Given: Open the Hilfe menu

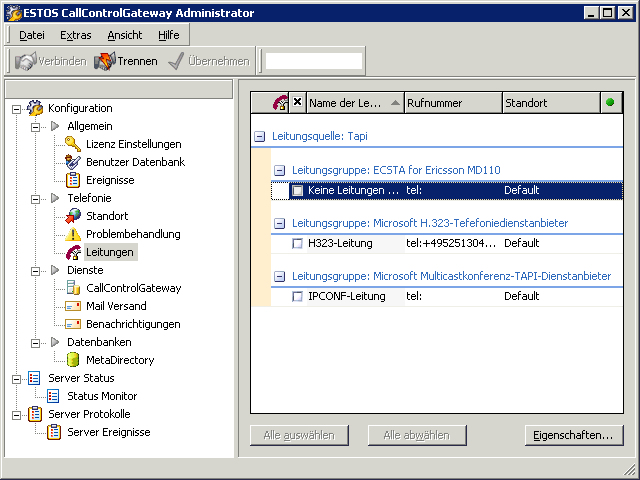Looking at the screenshot, I should point(169,35).
